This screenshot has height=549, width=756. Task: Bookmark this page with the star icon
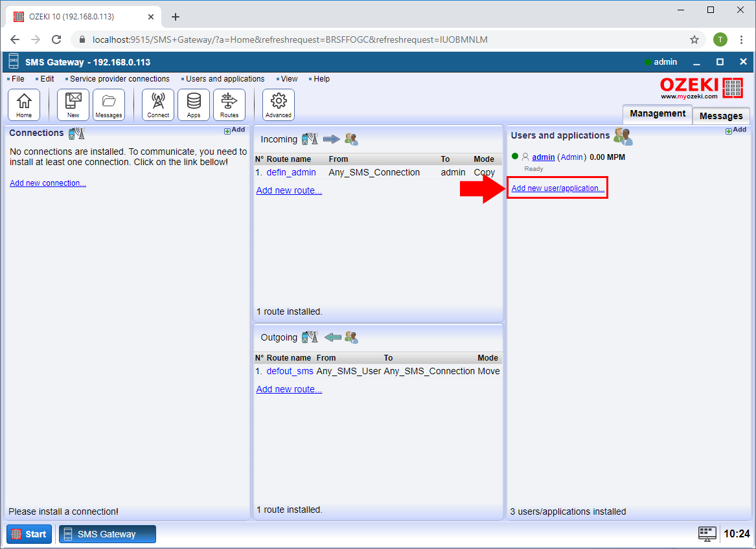(x=694, y=39)
